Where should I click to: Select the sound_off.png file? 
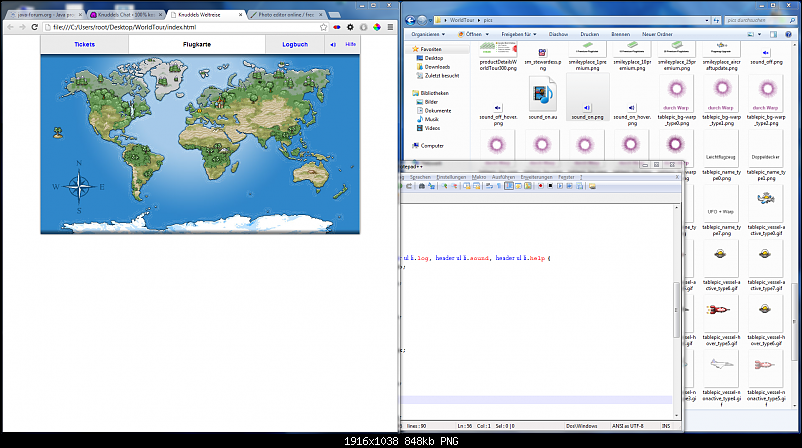(x=766, y=55)
